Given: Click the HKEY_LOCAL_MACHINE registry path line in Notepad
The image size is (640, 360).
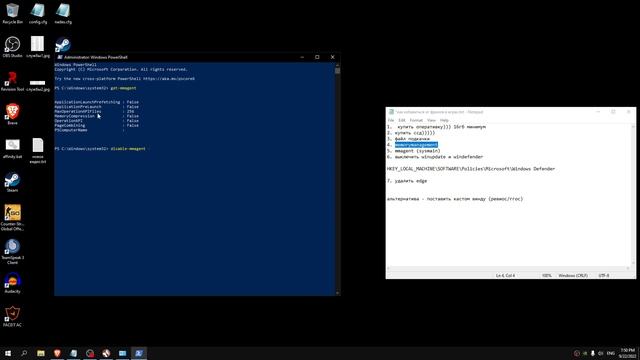Looking at the screenshot, I should coord(471,169).
